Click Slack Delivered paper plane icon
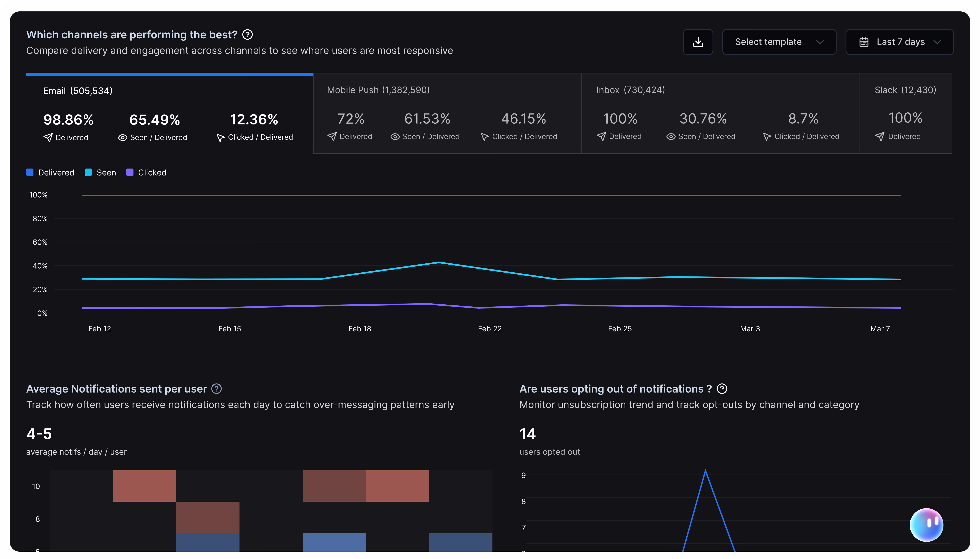 click(x=879, y=137)
